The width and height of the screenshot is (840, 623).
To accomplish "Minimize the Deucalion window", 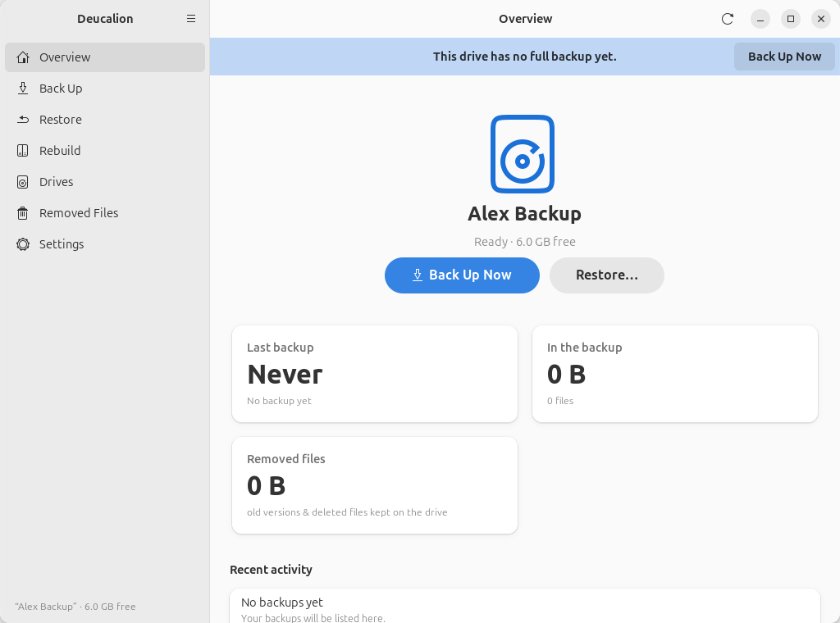I will pyautogui.click(x=760, y=19).
